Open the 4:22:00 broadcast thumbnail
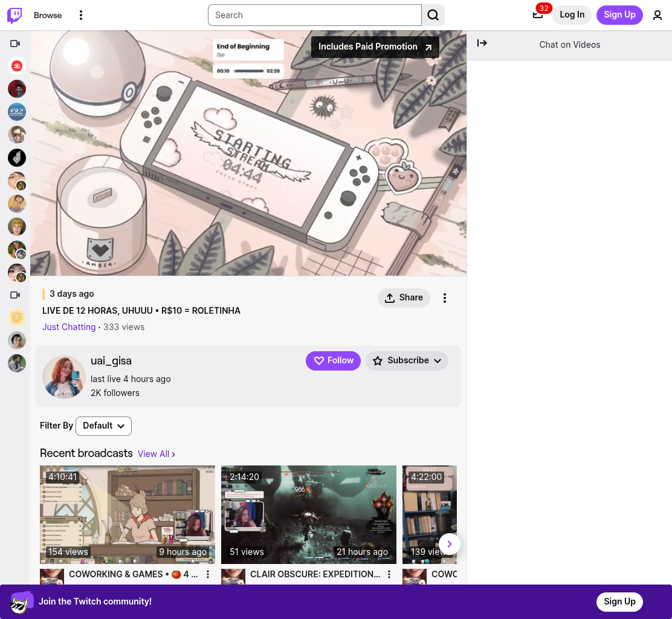672x619 pixels. point(430,514)
